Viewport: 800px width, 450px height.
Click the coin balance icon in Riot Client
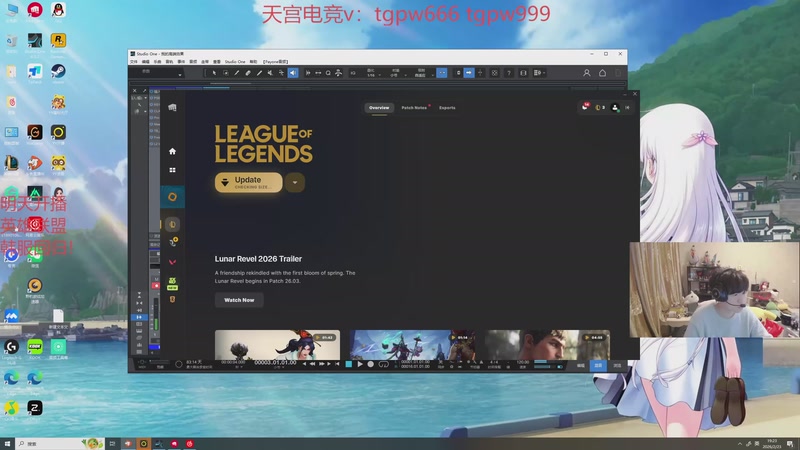coord(600,108)
